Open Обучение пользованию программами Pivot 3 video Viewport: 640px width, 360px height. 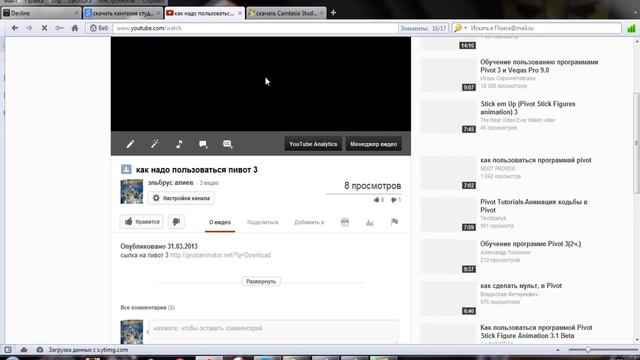tap(539, 66)
